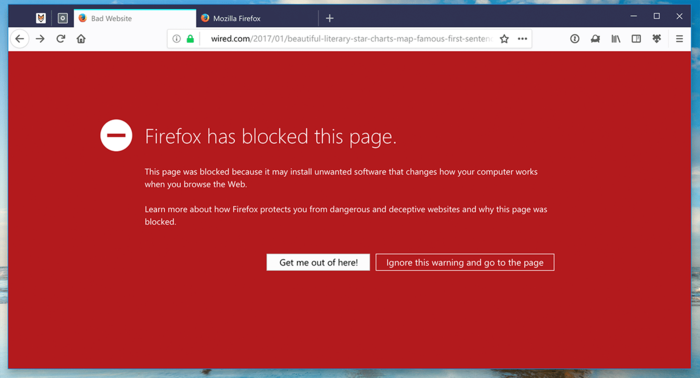Click the green padlock security icon
This screenshot has width=700, height=378.
(x=190, y=39)
